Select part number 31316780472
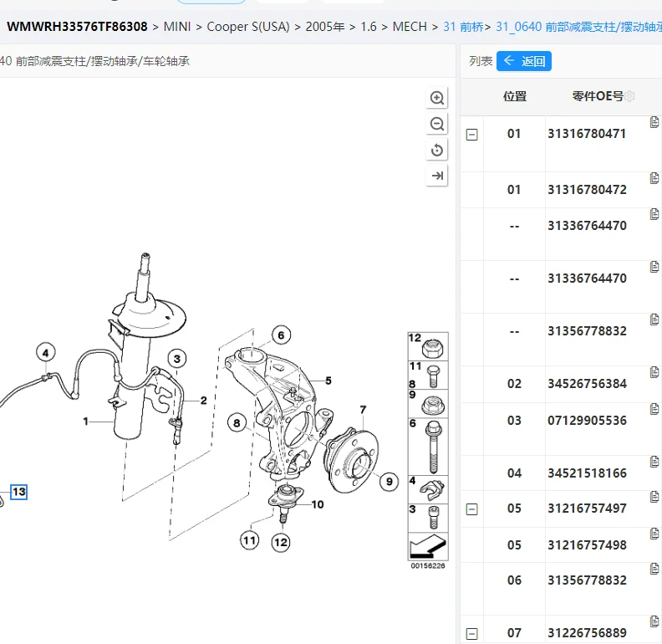 [x=587, y=190]
